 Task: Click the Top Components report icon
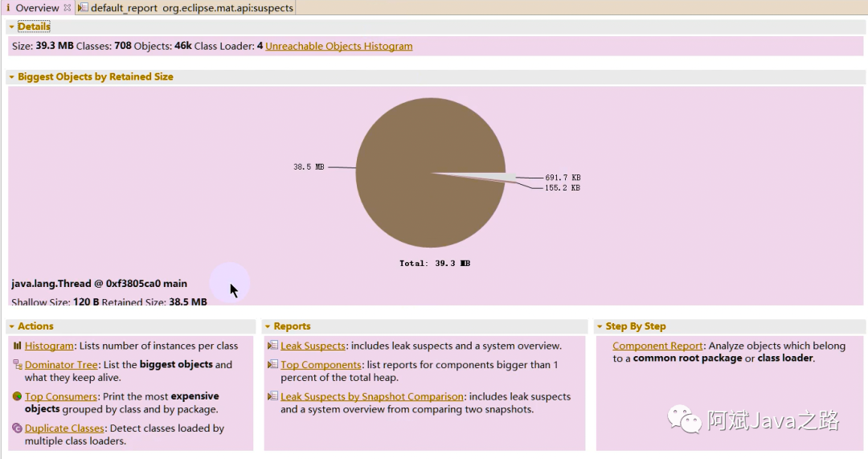[272, 364]
